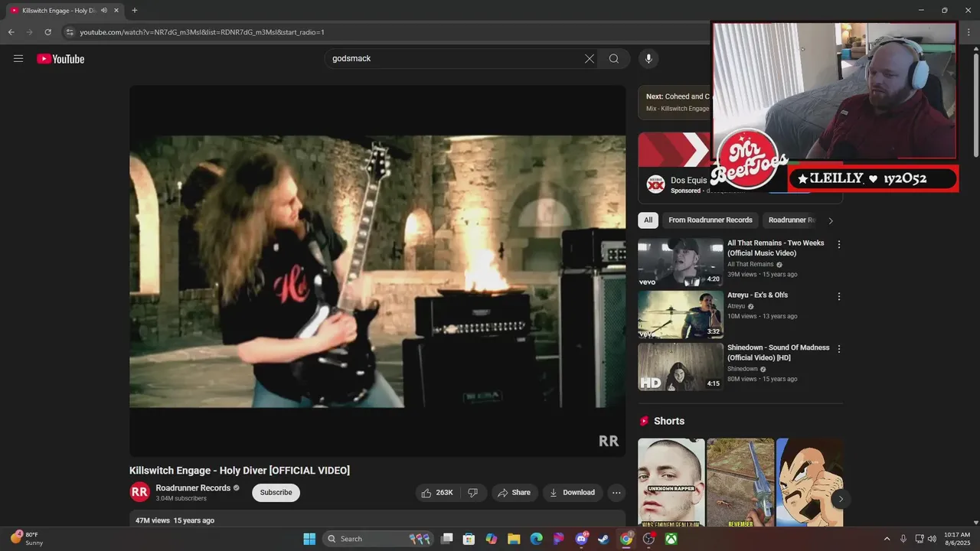The width and height of the screenshot is (980, 551).
Task: Open Microsoft Edge from the taskbar
Action: pyautogui.click(x=536, y=539)
